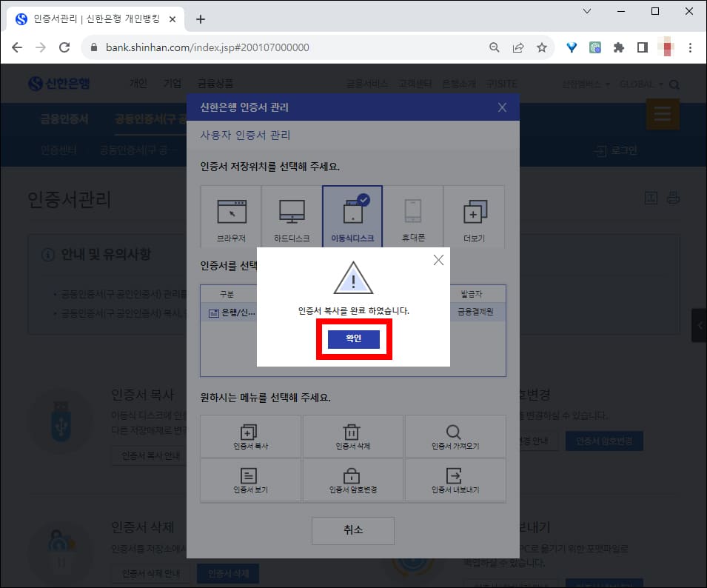Open 인증서 암호변경 via the lock icon

[x=353, y=475]
